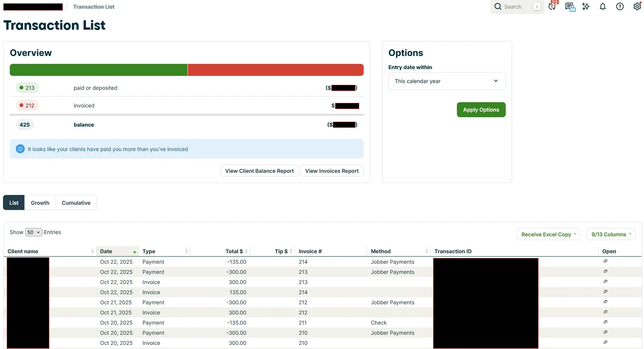Open the Show entries count selector
Viewport: 644px width, 349px height.
[33, 233]
